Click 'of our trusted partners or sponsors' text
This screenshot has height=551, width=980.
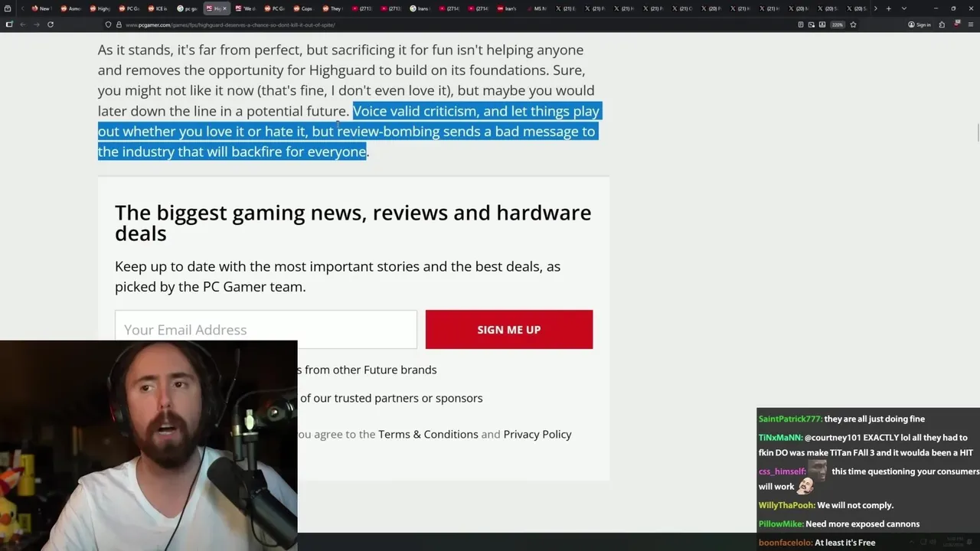pyautogui.click(x=391, y=398)
